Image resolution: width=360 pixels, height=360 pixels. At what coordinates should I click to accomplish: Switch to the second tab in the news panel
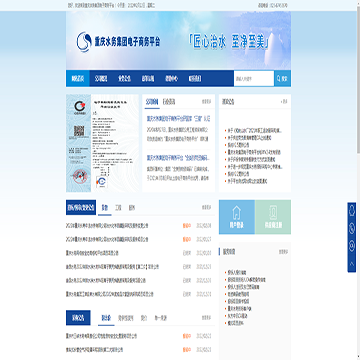(x=169, y=102)
